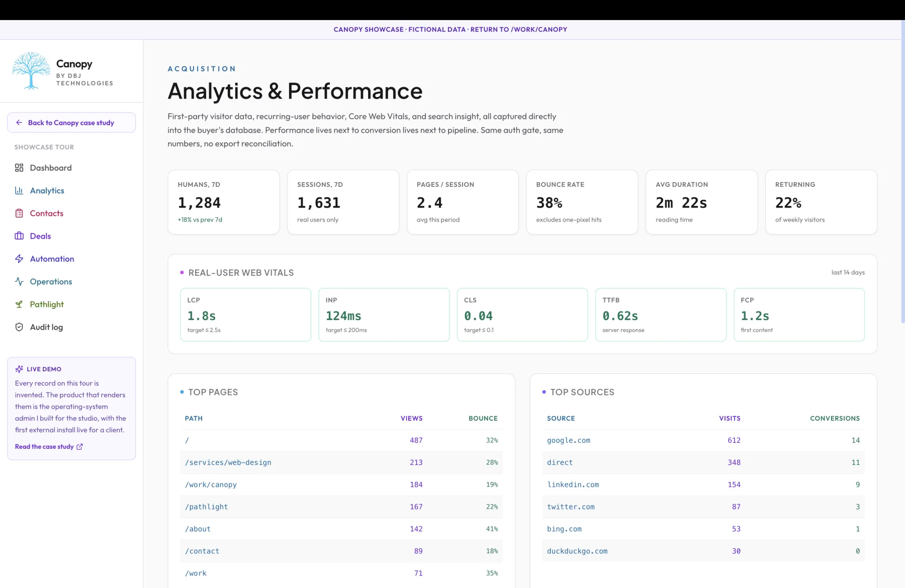This screenshot has width=905, height=588.
Task: Click the 487 views value
Action: pyautogui.click(x=416, y=440)
